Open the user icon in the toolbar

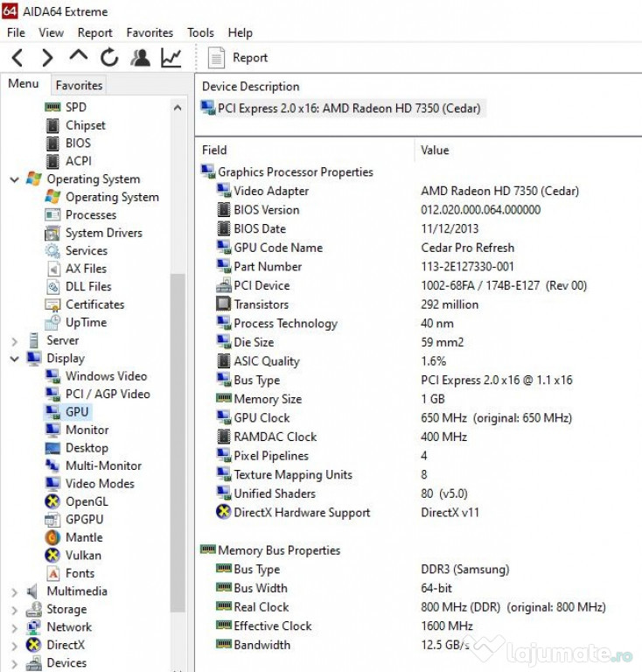click(140, 58)
